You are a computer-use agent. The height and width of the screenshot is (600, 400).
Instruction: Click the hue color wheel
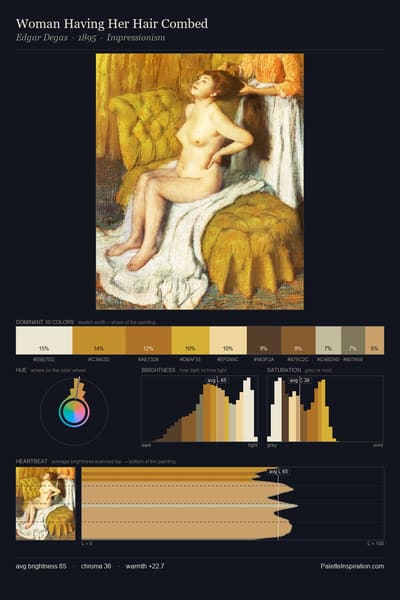tap(74, 412)
